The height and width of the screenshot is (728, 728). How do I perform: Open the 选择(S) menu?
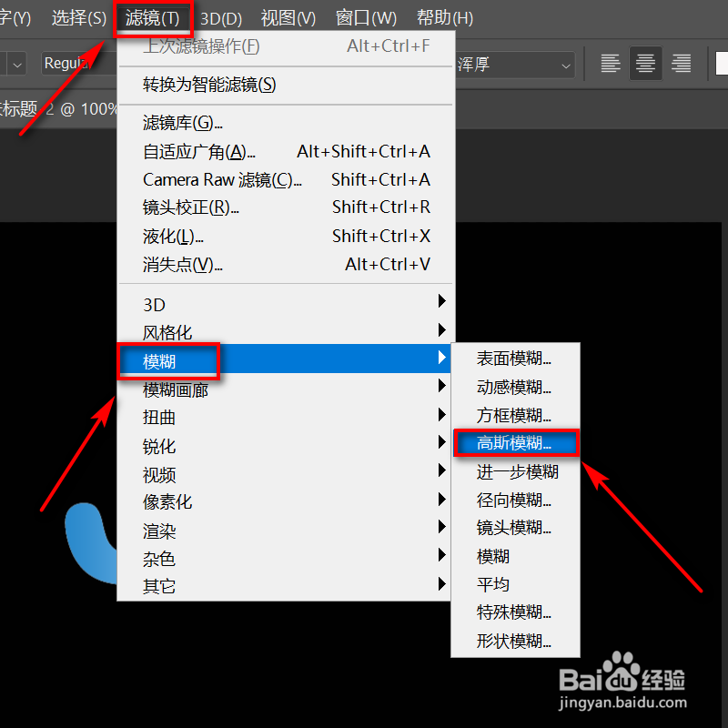point(79,18)
